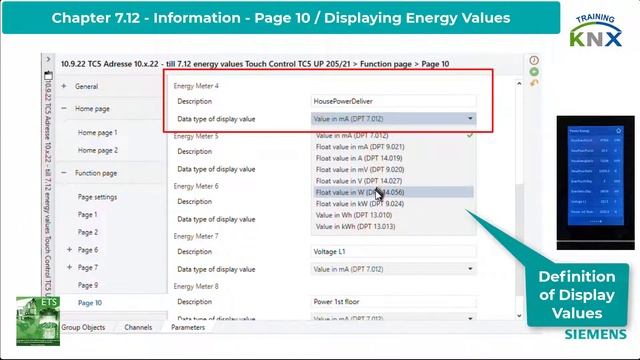Click the breadcrumb title ending in Page 10
The image size is (640, 360).
pos(255,64)
